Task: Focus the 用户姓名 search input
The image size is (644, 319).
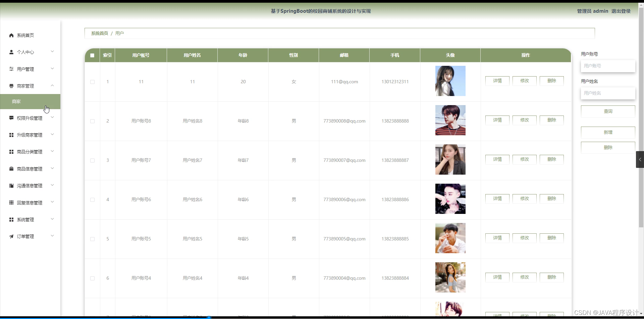Action: [x=608, y=93]
